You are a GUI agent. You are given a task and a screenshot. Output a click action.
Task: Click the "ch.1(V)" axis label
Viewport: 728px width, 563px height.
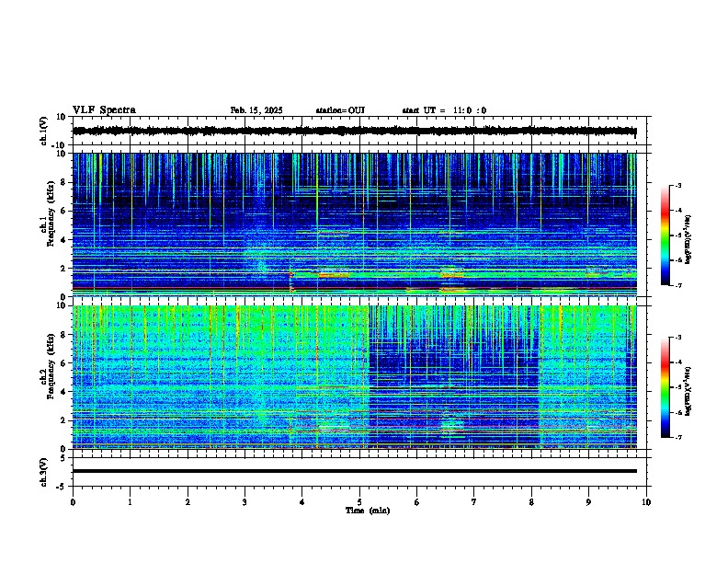point(44,131)
